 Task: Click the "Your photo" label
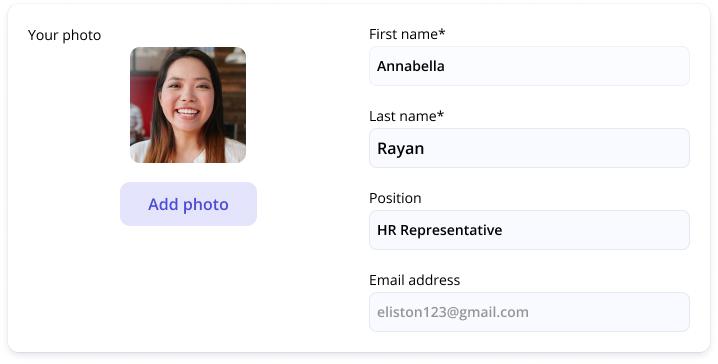[x=65, y=35]
